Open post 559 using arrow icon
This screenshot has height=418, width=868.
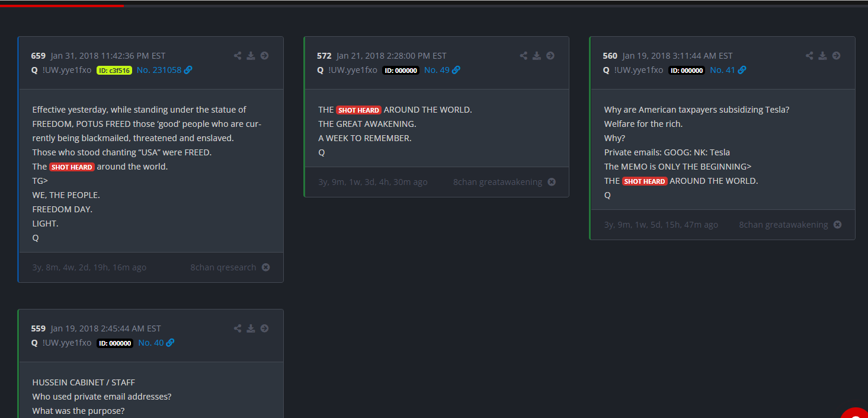click(264, 328)
